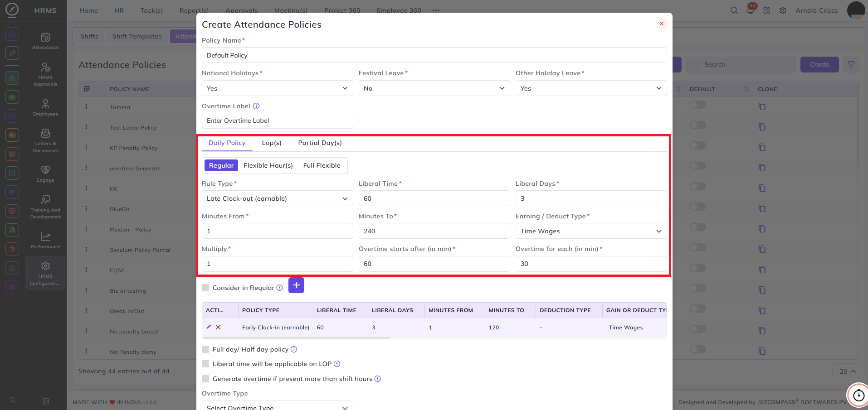Toggle default switch for Test Leave Policy
Image resolution: width=868 pixels, height=410 pixels.
[698, 125]
